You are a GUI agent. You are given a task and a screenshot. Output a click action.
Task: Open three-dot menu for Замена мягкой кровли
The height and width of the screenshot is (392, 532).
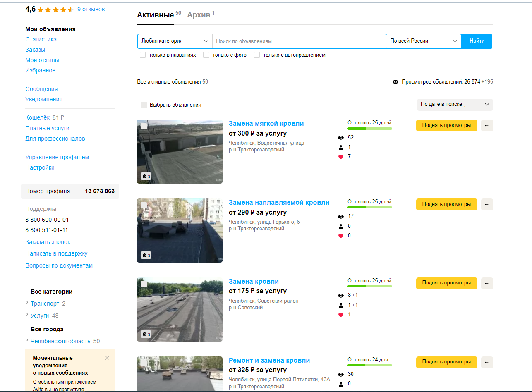tap(487, 125)
